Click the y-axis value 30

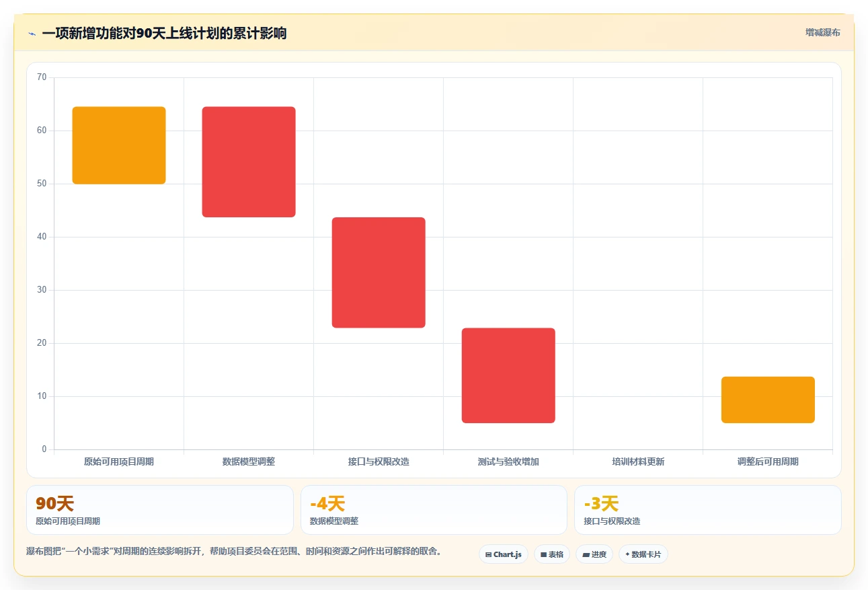(42, 290)
